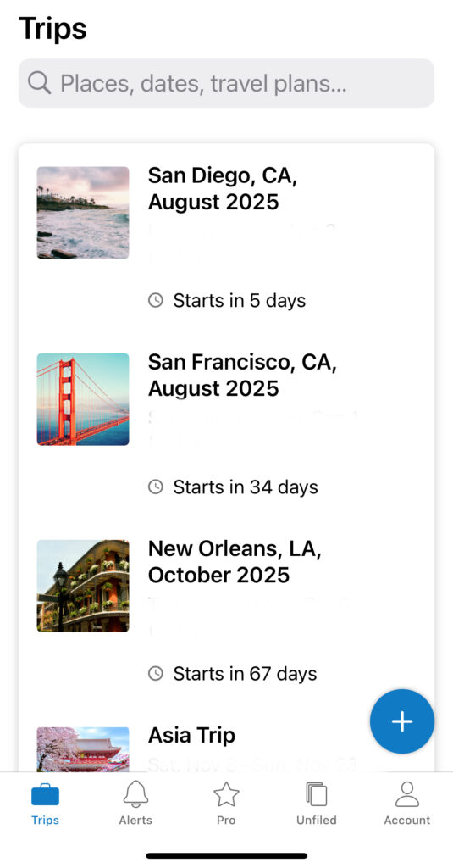Viewport: 453px width, 868px height.
Task: Open the Golden Gate Bridge thumbnail
Action: [x=83, y=399]
